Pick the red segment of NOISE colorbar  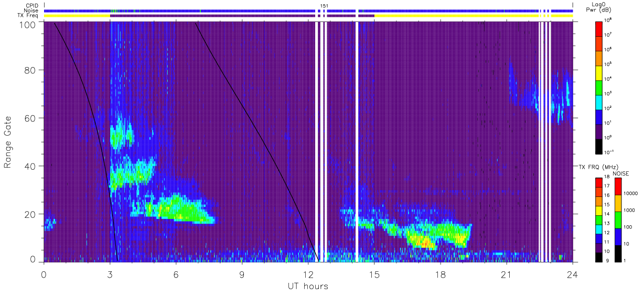pos(618,186)
